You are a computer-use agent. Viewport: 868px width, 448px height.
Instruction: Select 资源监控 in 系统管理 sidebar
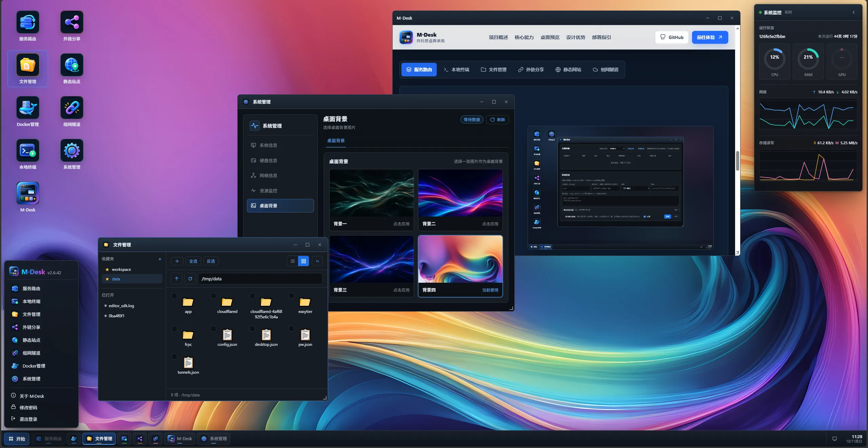(280, 190)
